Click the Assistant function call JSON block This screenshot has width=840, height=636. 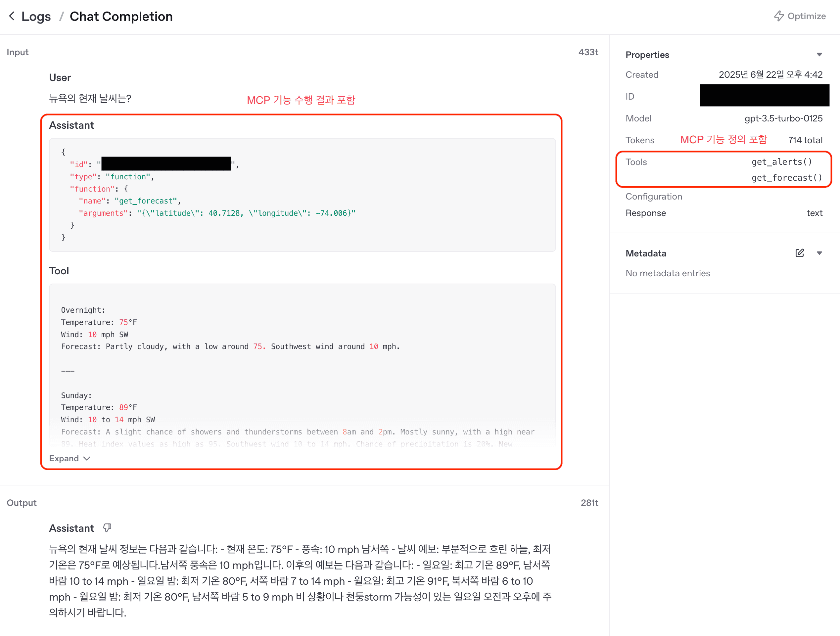pyautogui.click(x=302, y=195)
